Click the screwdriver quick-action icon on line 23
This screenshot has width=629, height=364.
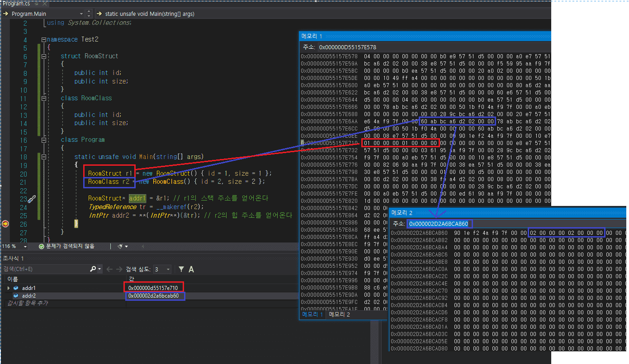31,199
